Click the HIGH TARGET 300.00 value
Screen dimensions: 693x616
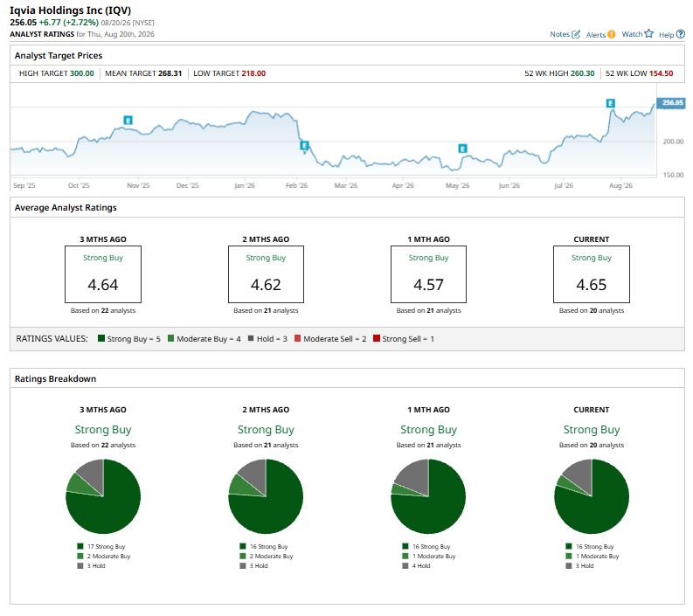point(82,73)
